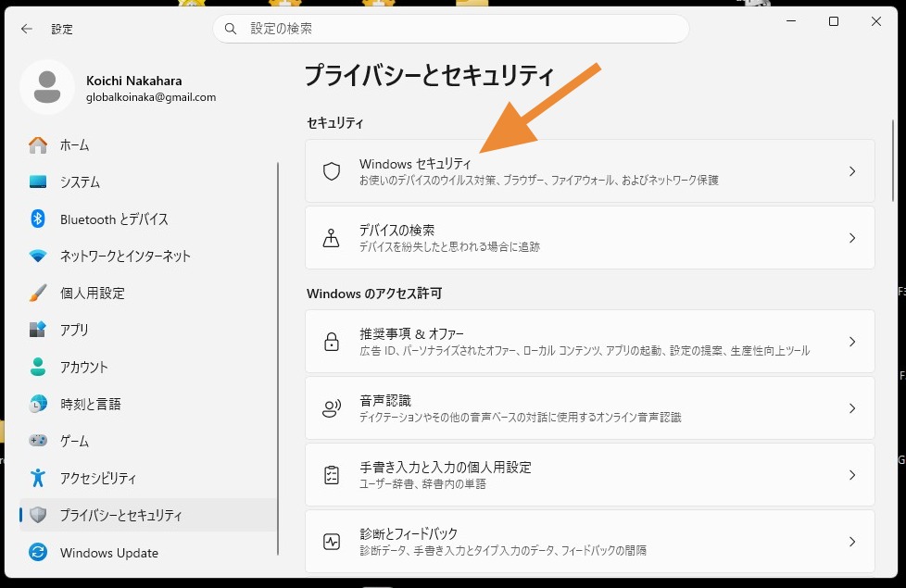Image resolution: width=906 pixels, height=588 pixels.
Task: Click the Windows セキュリティ shield icon
Action: click(x=332, y=171)
